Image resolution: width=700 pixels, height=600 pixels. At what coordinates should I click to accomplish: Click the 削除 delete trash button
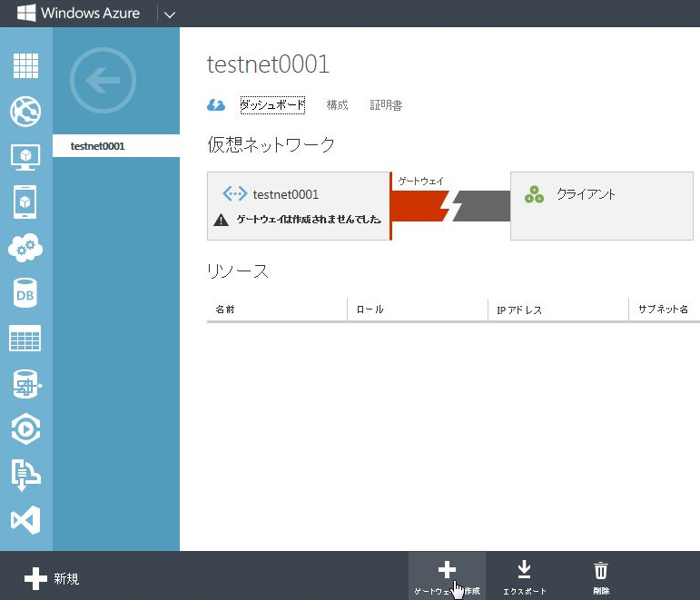tap(601, 576)
